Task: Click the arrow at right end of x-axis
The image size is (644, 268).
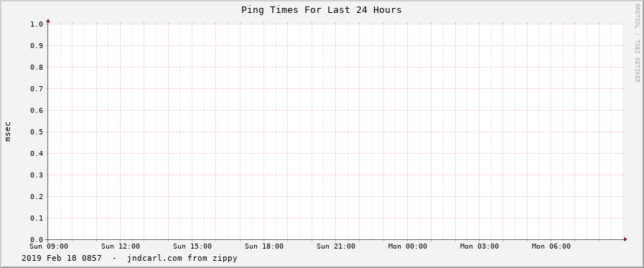Action: click(625, 239)
